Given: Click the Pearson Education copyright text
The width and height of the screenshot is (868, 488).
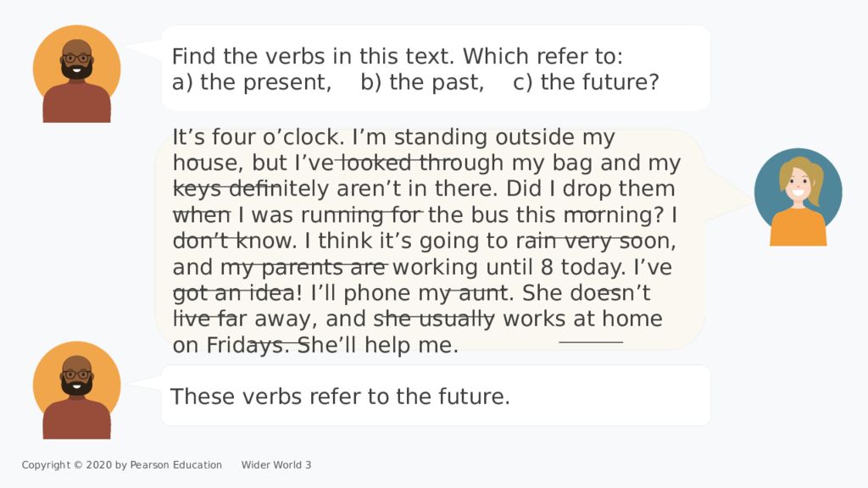Looking at the screenshot, I should (122, 465).
